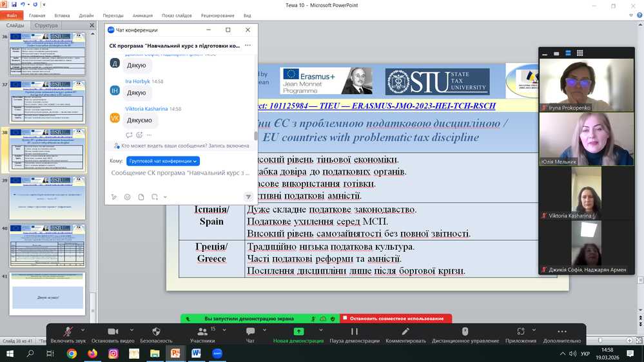
Task: Start Новая демонстрация screen share
Action: pyautogui.click(x=298, y=332)
